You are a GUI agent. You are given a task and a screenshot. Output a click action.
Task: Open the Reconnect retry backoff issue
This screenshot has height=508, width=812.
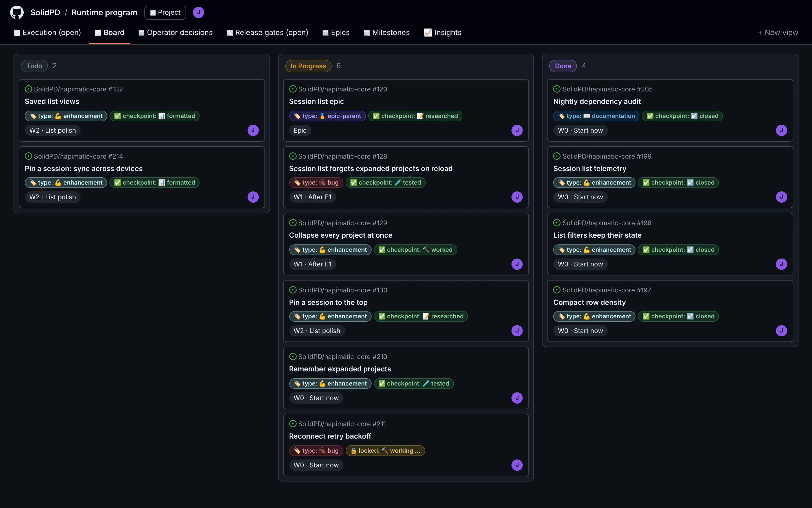330,436
